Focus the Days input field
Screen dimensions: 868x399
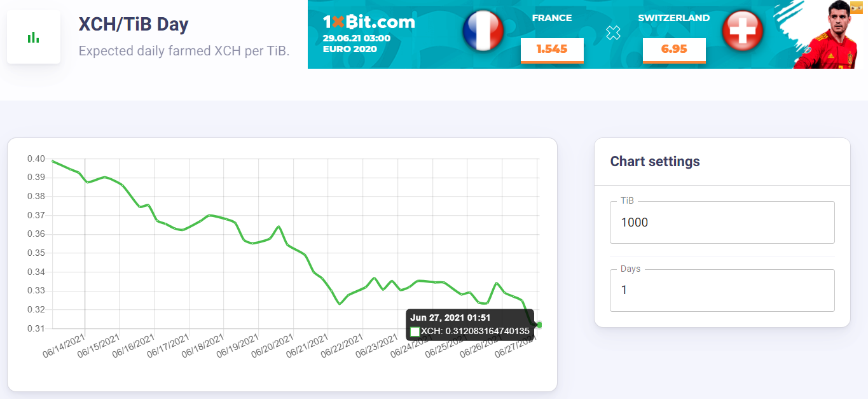tap(722, 290)
